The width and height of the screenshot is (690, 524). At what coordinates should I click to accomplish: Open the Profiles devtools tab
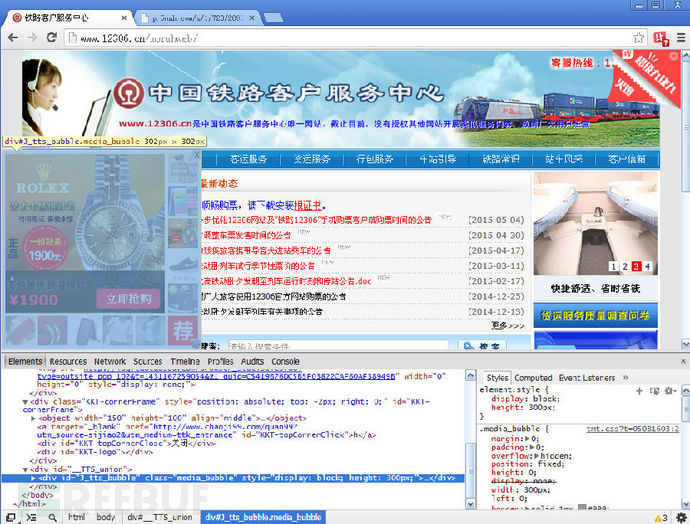pos(220,361)
